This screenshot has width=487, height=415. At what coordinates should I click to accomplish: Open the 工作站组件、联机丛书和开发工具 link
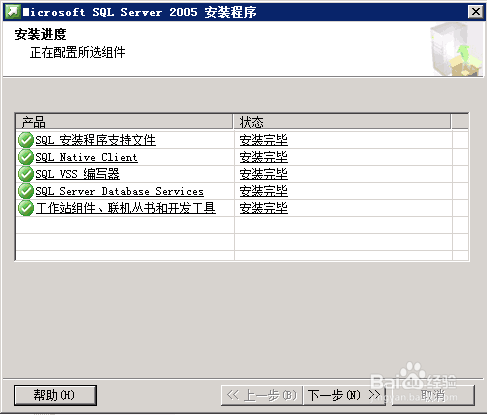126,208
